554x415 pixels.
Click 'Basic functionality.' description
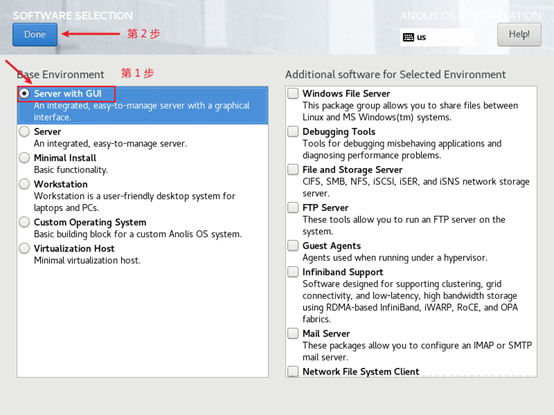tap(71, 170)
